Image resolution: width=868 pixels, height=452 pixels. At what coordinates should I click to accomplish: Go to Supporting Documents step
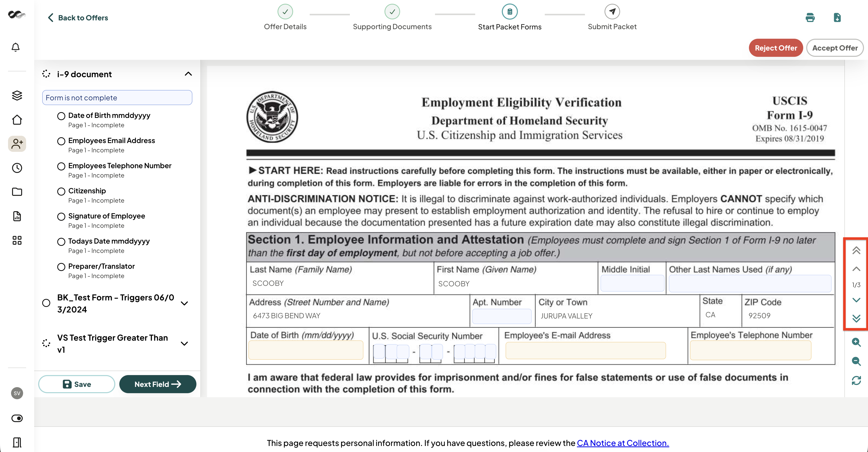pyautogui.click(x=392, y=17)
